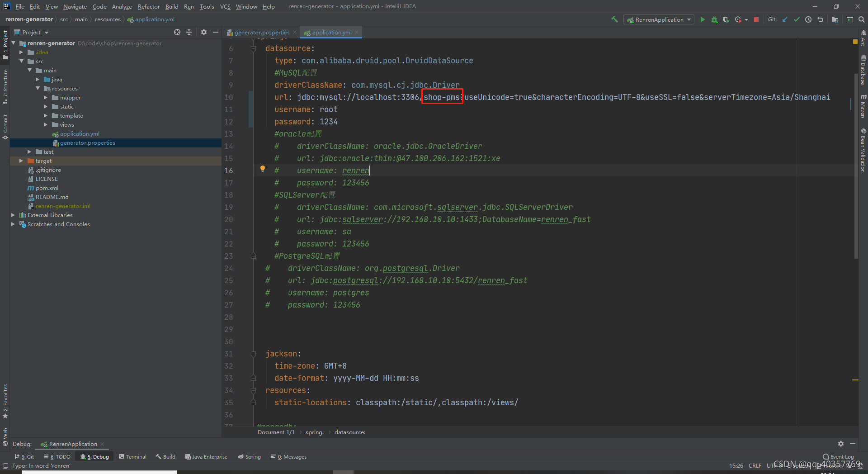The width and height of the screenshot is (868, 474).
Task: Open the 6: TODO tool window
Action: [x=57, y=457]
